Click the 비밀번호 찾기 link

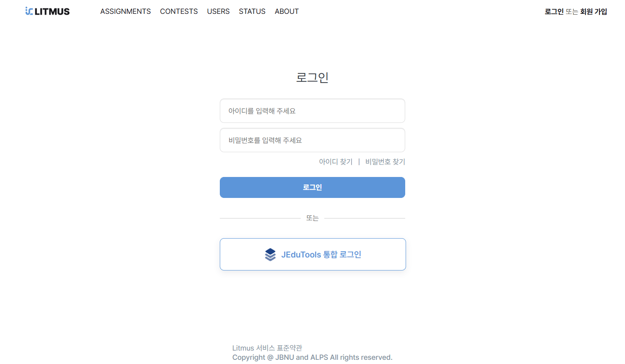pos(385,161)
